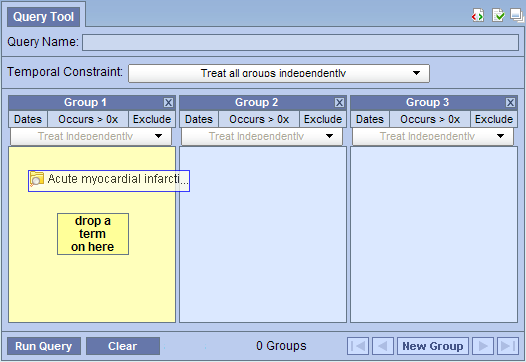Viewport: 526px width, 362px height.
Task: Click the document with green checkmark icon
Action: [498, 15]
